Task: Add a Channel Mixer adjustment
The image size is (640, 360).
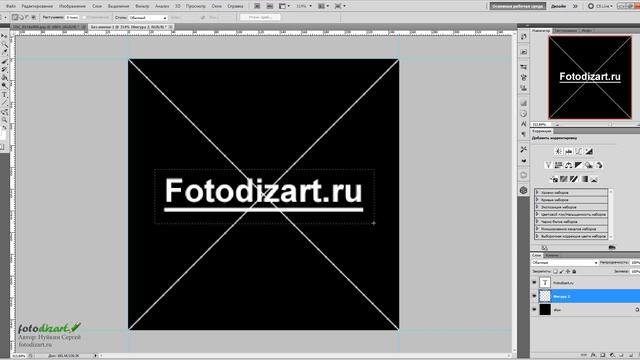Action: pyautogui.click(x=599, y=165)
